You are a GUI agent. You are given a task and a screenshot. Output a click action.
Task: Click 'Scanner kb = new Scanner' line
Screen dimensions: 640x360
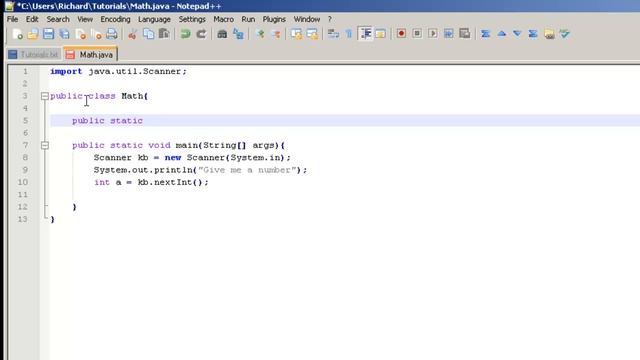coord(192,158)
